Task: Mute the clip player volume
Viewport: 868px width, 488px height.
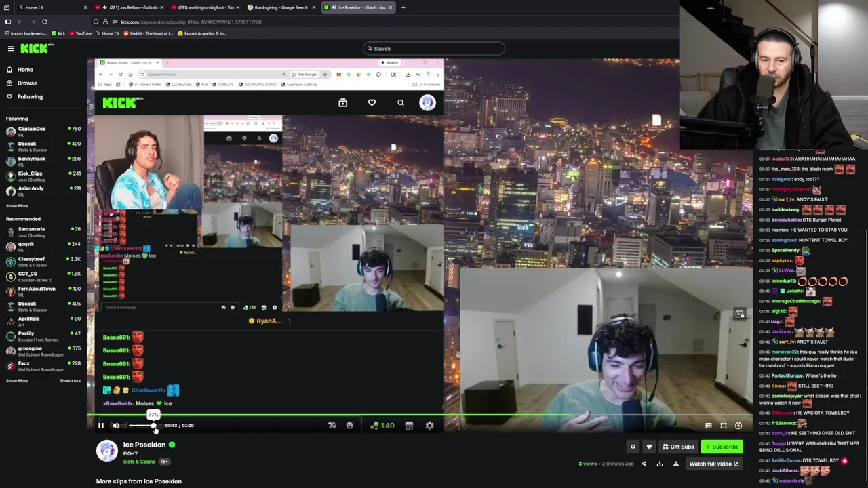Action: (116, 426)
